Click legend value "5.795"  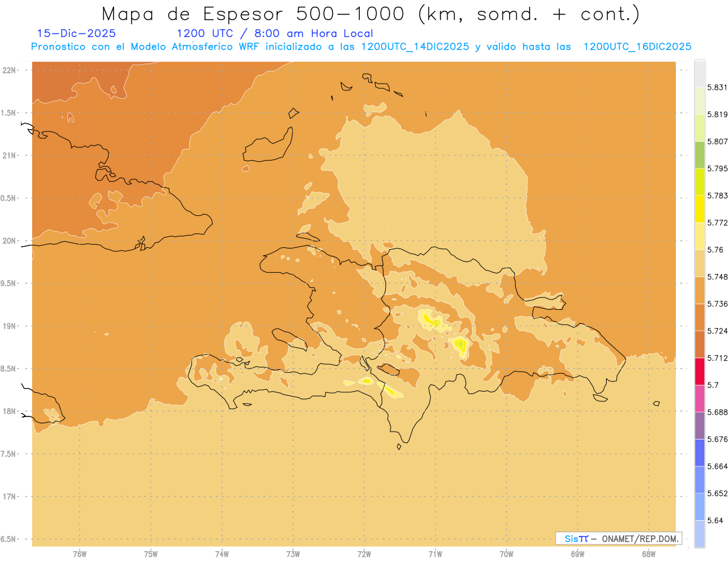pyautogui.click(x=718, y=169)
